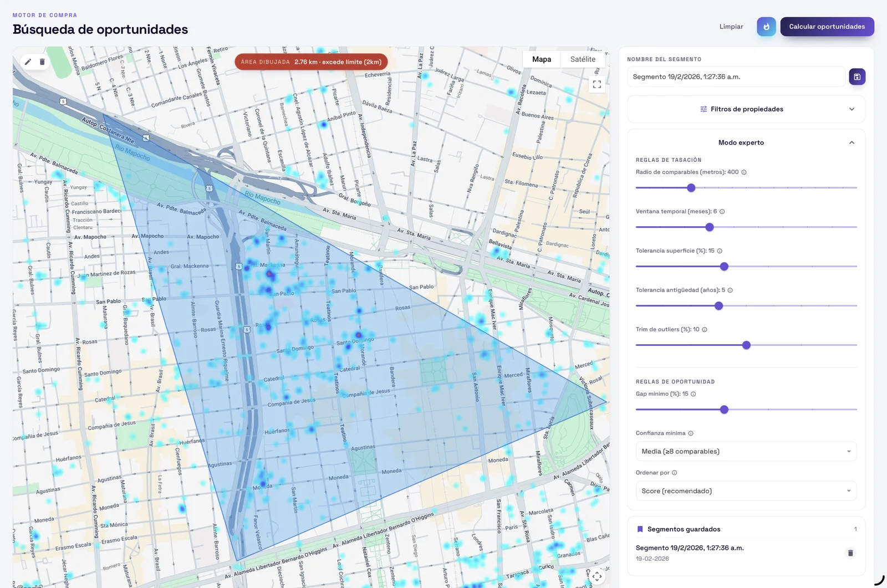Click the map recenter icon

click(597, 576)
